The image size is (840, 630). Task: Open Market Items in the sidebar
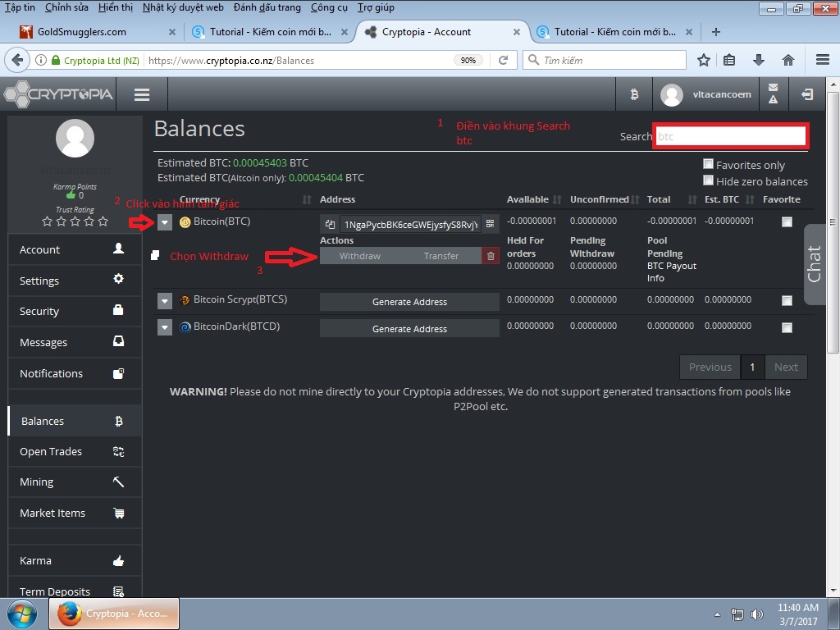[75, 514]
